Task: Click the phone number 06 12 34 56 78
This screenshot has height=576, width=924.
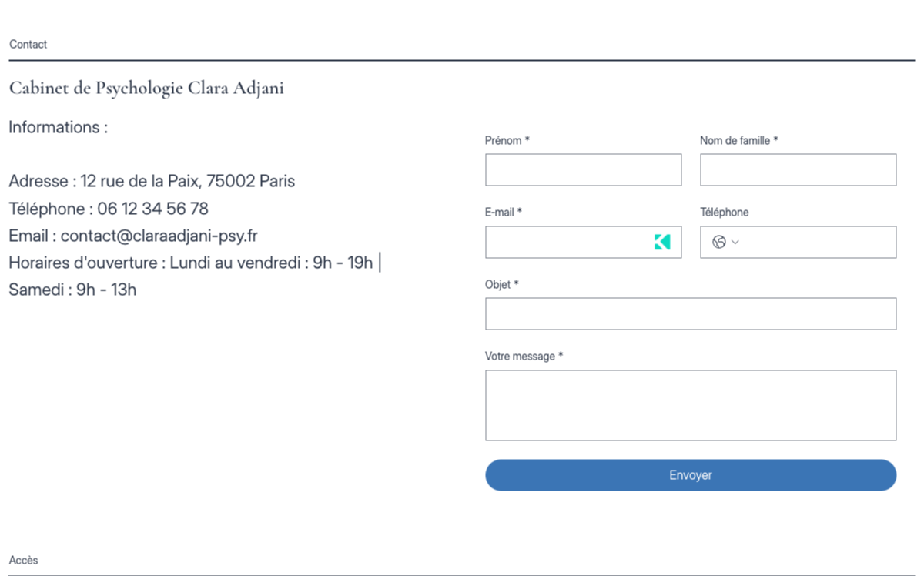Action: (152, 209)
